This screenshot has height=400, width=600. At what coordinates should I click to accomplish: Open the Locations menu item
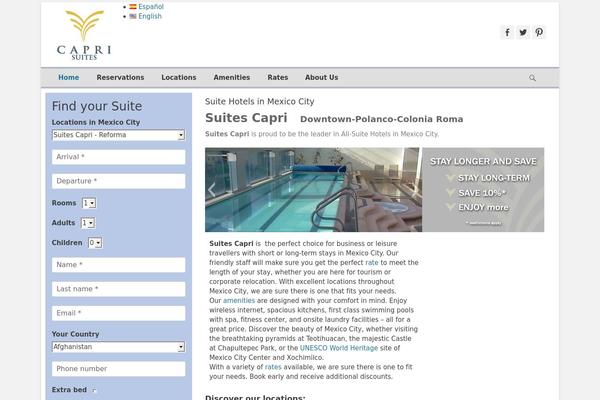(x=179, y=77)
